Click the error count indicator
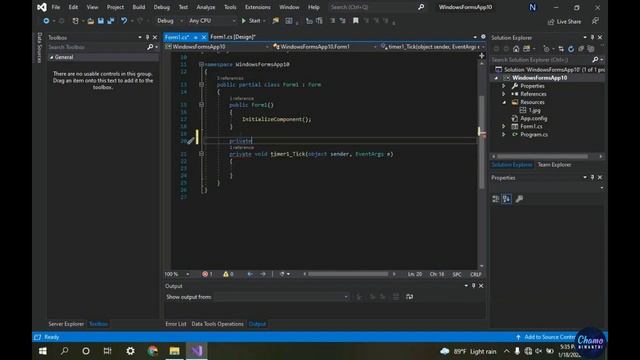640x360 pixels. pos(207,274)
